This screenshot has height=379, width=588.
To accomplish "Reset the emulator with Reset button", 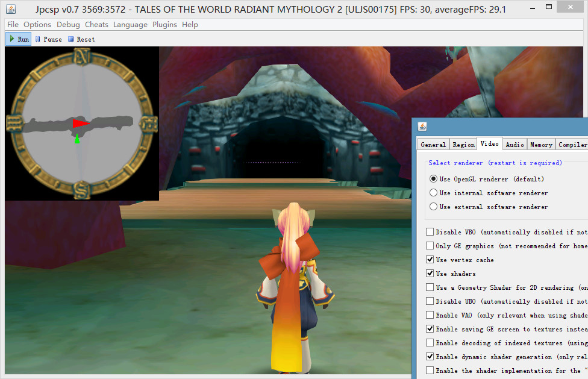I will point(81,39).
